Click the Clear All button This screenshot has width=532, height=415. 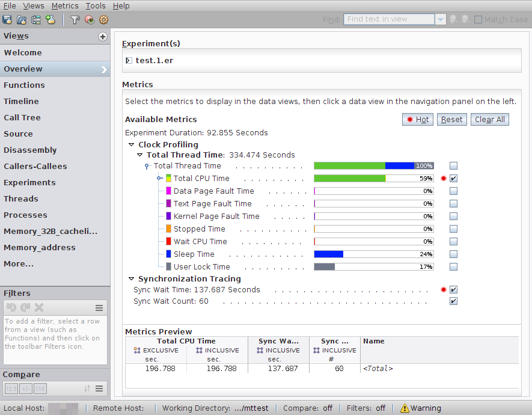coord(489,120)
